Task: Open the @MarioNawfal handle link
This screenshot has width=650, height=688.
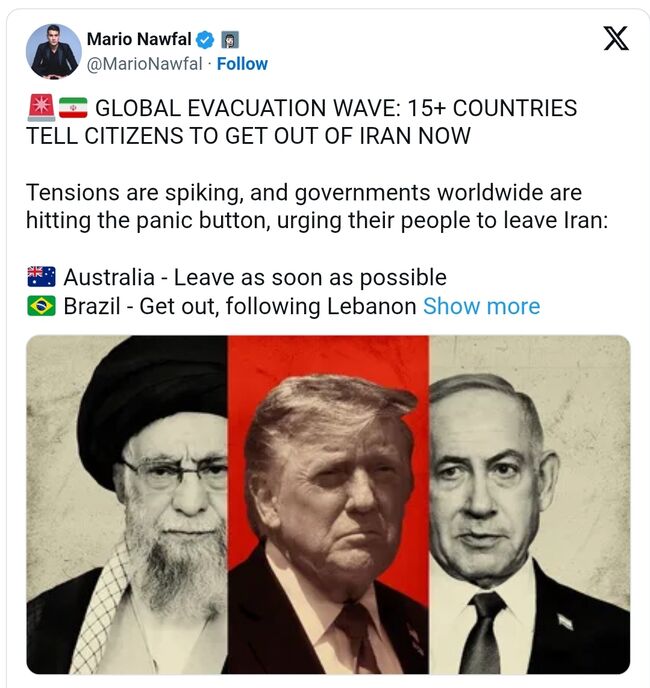Action: (x=144, y=64)
